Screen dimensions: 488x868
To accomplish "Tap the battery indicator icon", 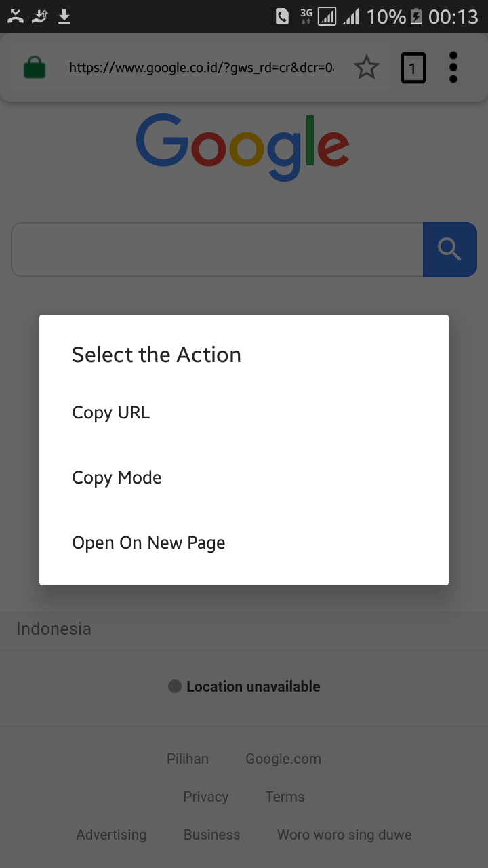I will 416,16.
